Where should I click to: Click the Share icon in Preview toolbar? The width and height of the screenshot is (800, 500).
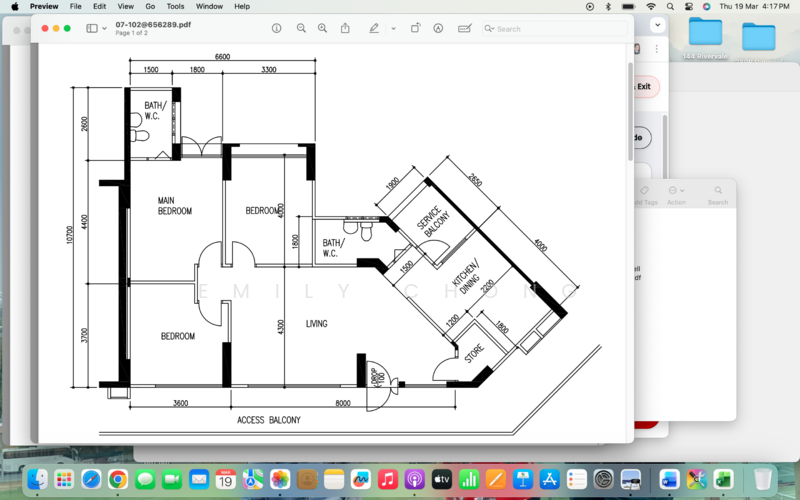[x=345, y=28]
